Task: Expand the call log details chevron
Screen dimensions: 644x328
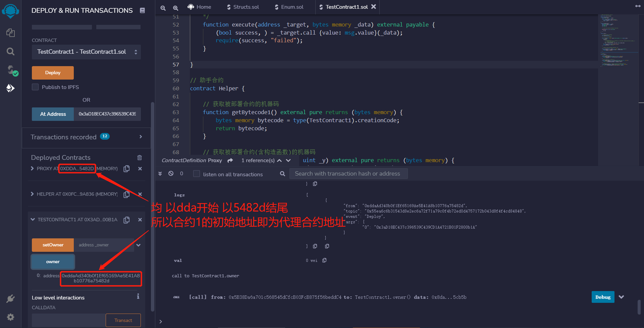Action: [621, 297]
